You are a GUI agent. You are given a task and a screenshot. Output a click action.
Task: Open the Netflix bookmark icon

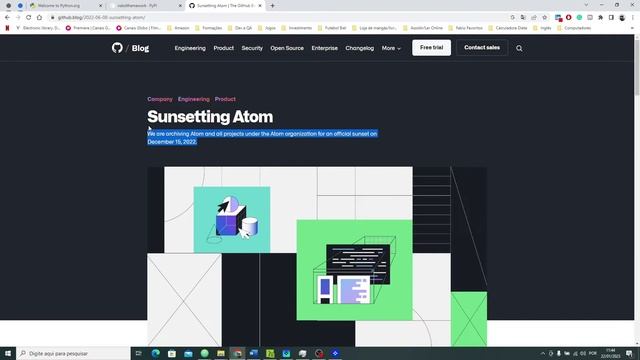(x=7, y=28)
